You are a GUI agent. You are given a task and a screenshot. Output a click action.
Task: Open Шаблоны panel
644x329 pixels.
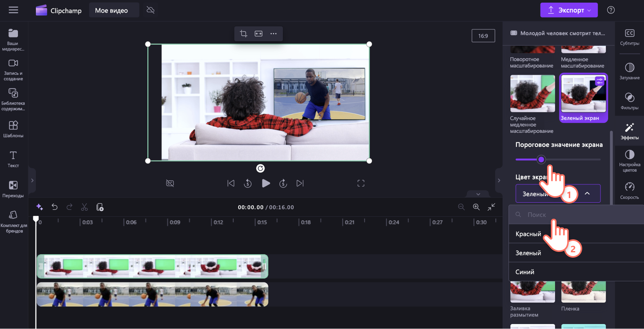coord(13,129)
